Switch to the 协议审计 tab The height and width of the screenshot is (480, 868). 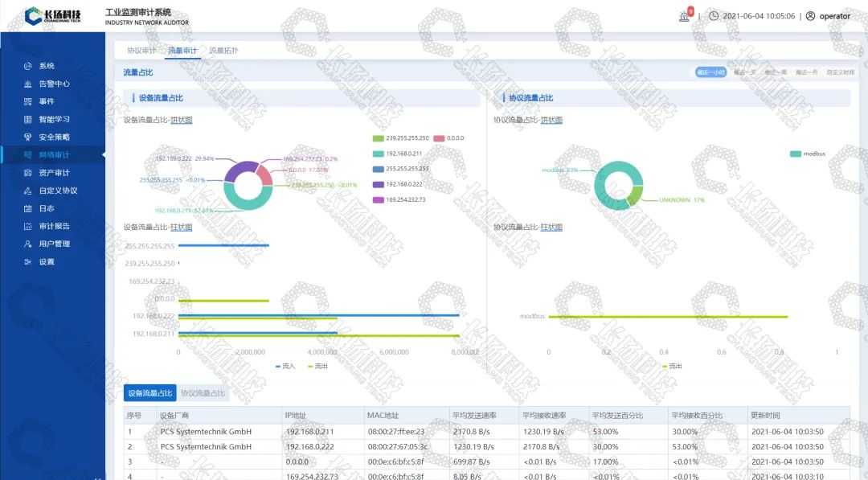[x=141, y=51]
